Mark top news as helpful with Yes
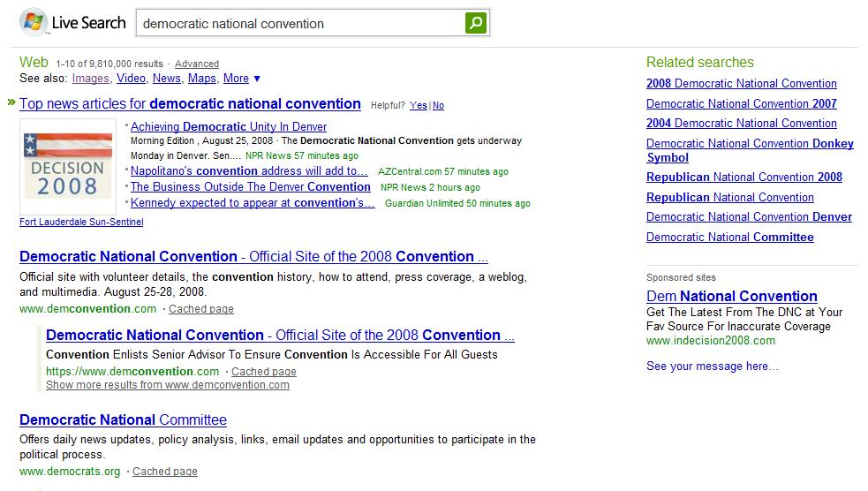 tap(418, 105)
